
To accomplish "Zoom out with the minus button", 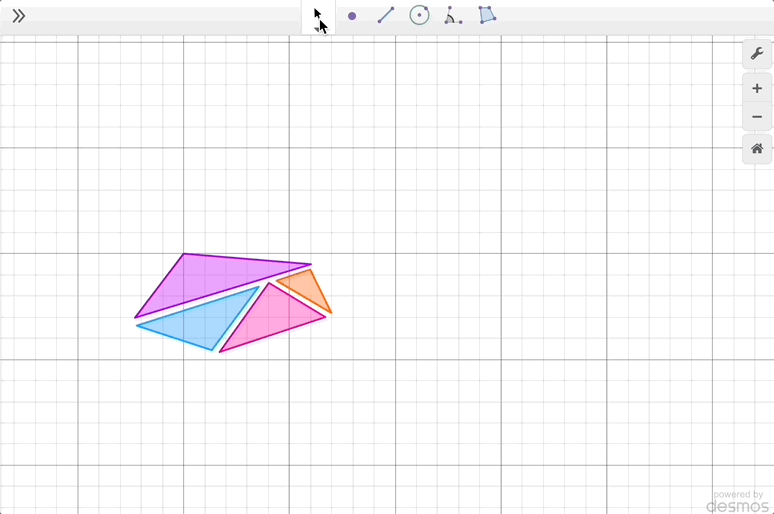I will pyautogui.click(x=757, y=118).
